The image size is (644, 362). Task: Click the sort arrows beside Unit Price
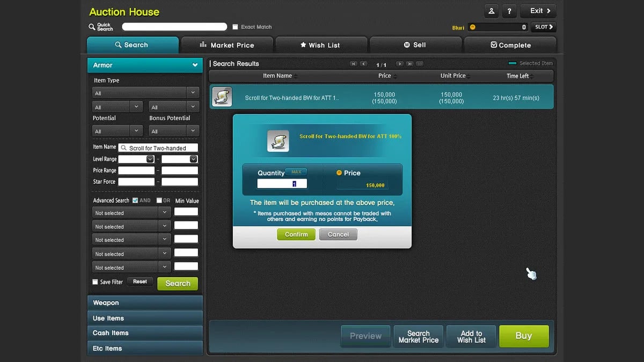tap(470, 76)
